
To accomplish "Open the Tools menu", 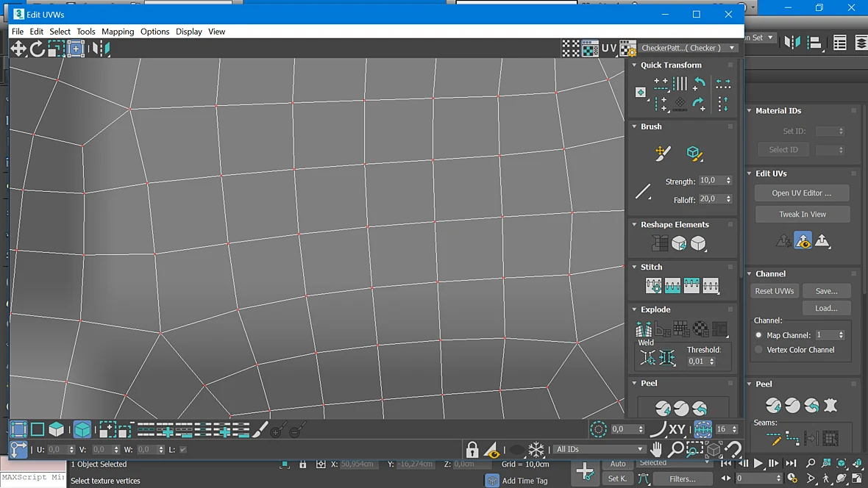I will pyautogui.click(x=86, y=32).
